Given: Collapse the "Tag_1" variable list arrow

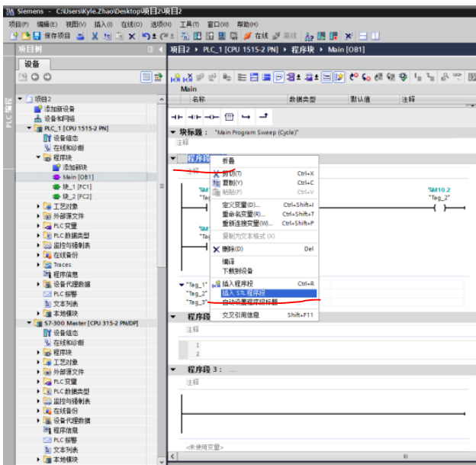Looking at the screenshot, I should coord(182,285).
